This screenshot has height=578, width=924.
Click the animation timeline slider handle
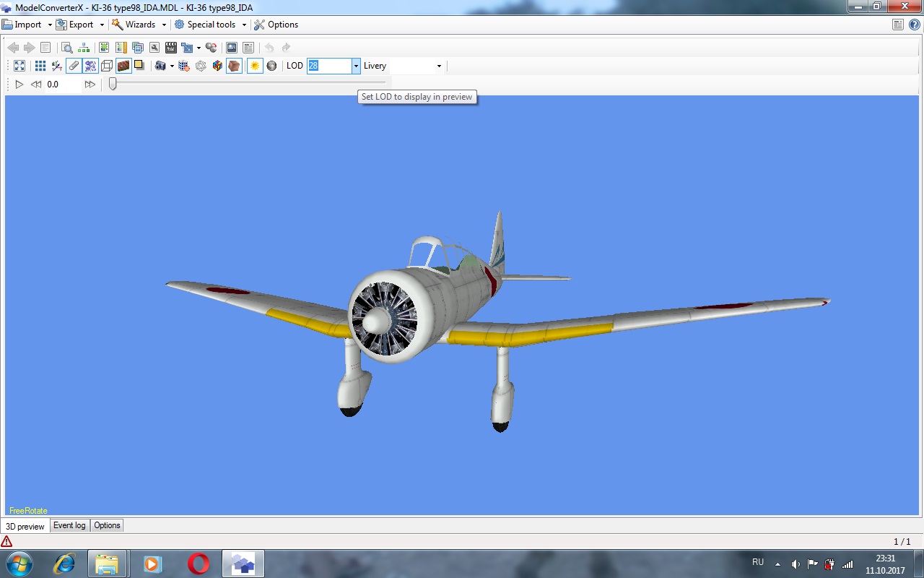click(113, 84)
